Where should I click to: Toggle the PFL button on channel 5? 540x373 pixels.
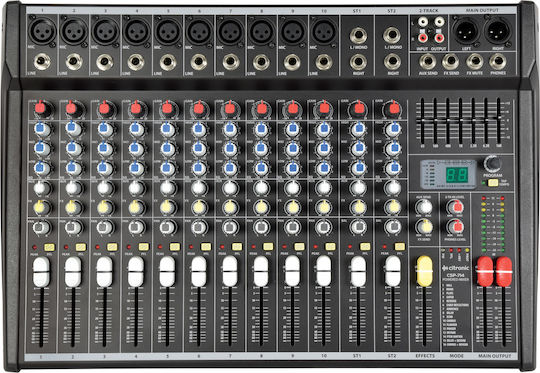coord(175,247)
